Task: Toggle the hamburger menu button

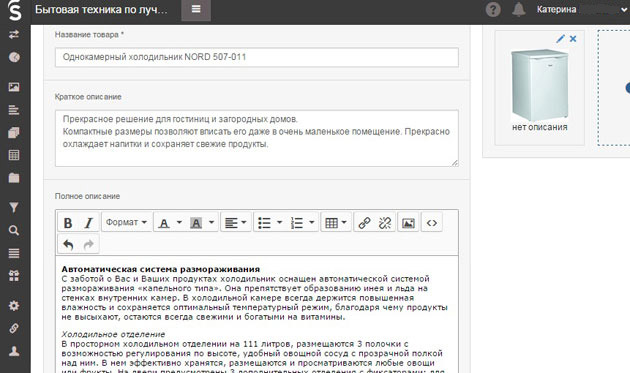Action: click(x=196, y=9)
